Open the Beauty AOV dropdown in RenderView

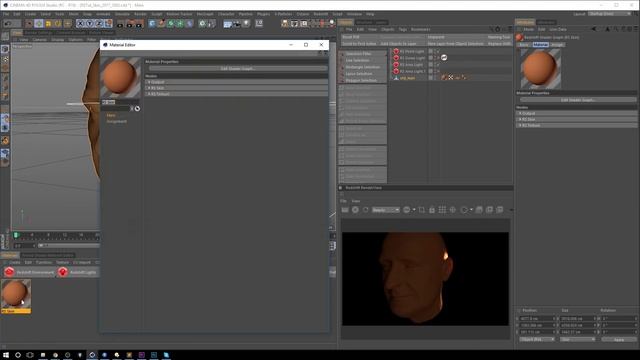pos(386,210)
